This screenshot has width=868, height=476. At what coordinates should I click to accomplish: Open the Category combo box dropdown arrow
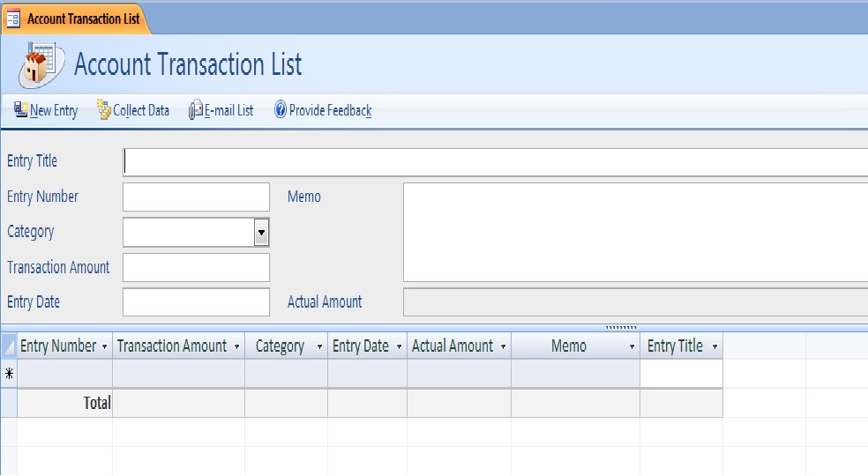261,233
